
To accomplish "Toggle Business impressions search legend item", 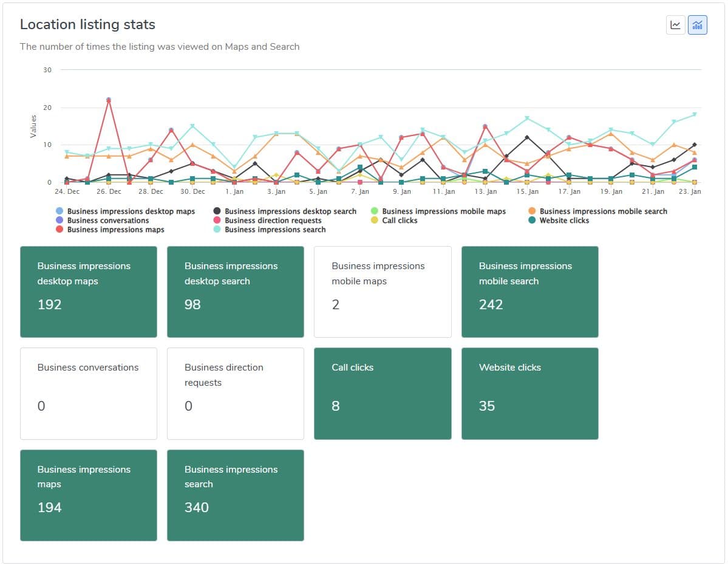I will click(270, 230).
